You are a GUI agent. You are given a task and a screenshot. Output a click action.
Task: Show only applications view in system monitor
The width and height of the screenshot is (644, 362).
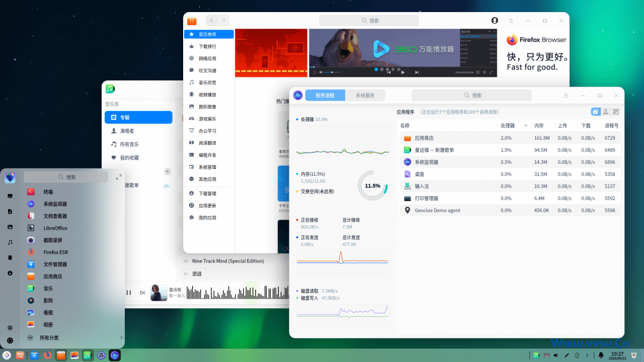595,112
